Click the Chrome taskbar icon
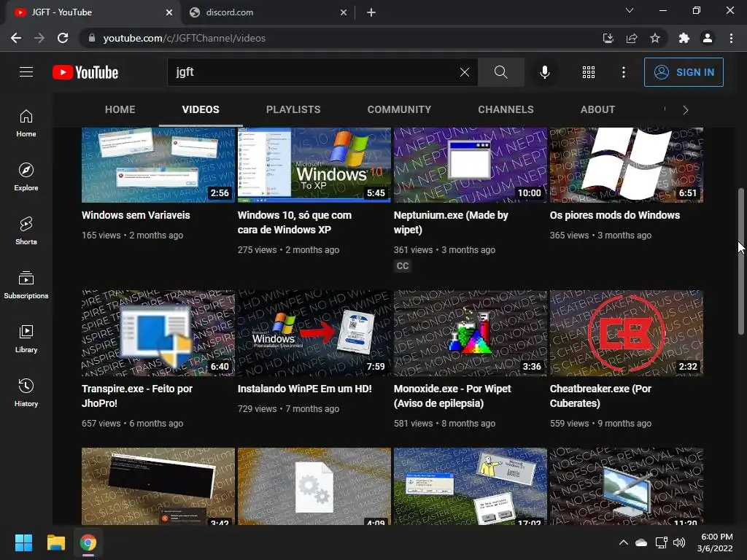 88,542
